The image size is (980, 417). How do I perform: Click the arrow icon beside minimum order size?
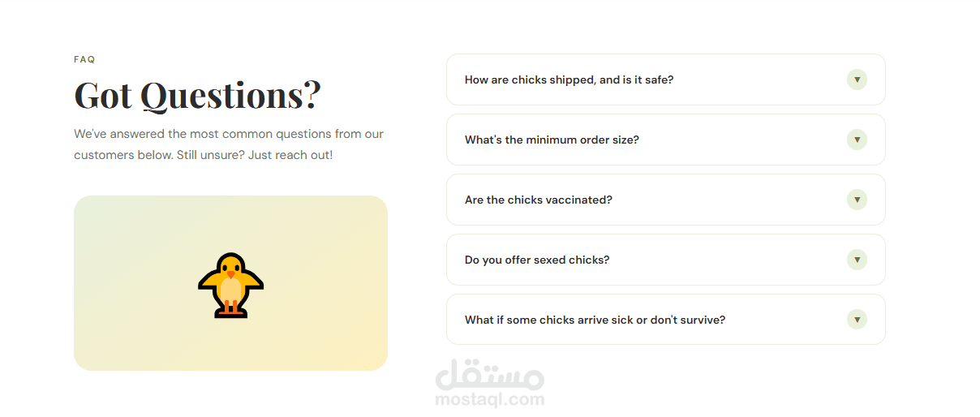click(x=857, y=140)
